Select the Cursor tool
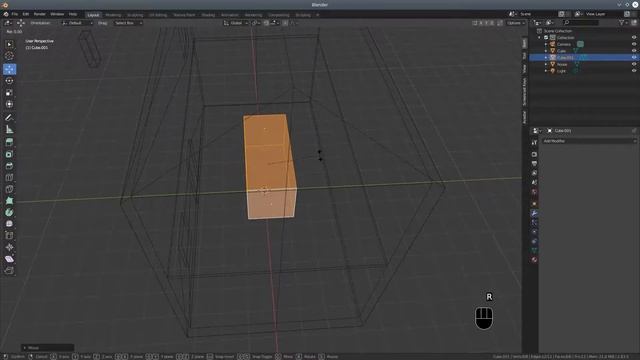The height and width of the screenshot is (360, 640). [9, 56]
